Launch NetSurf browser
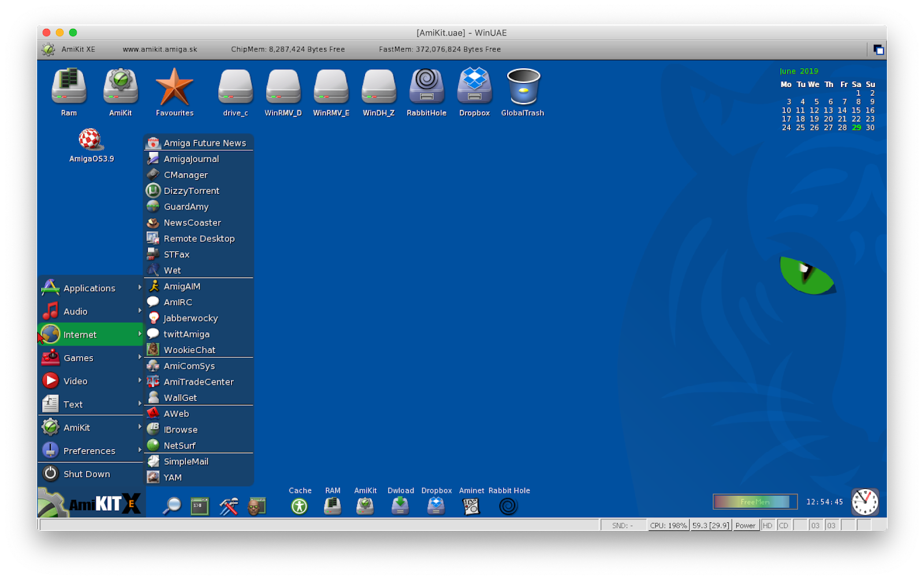 [199, 446]
